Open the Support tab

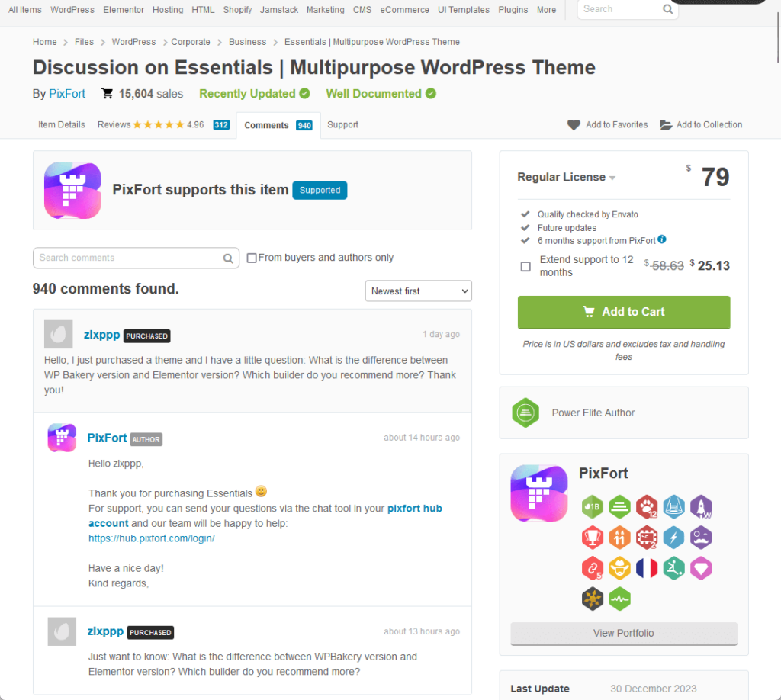(342, 124)
